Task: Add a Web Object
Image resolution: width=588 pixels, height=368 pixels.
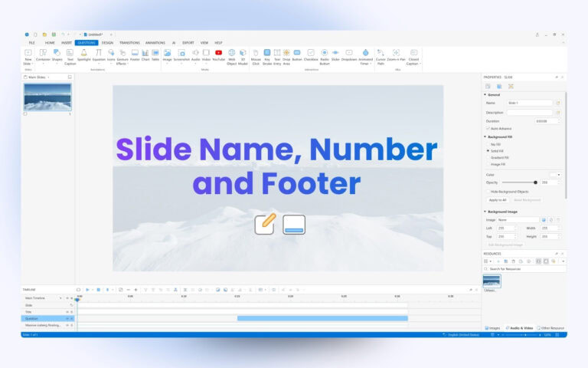Action: click(232, 57)
